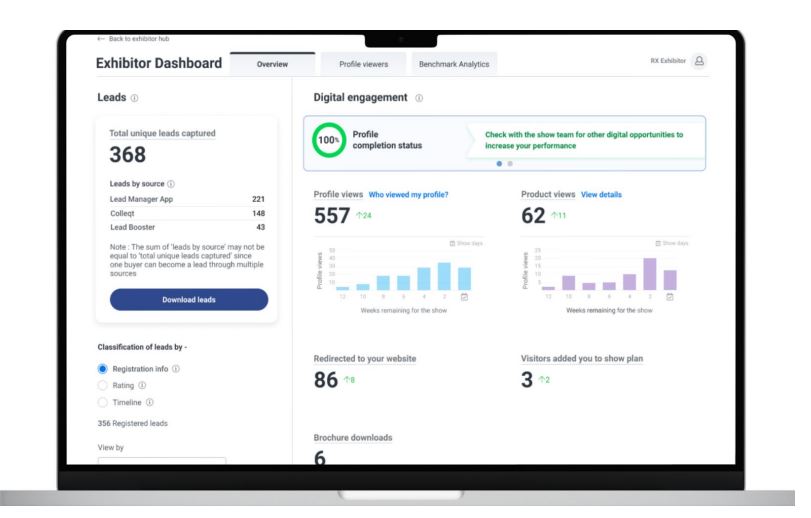This screenshot has width=811, height=518.
Task: Click the calendar icon under Profile views chart
Action: tap(463, 296)
